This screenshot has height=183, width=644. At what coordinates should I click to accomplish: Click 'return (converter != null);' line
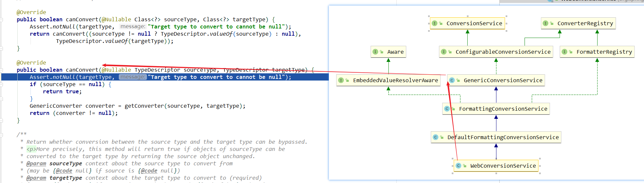74,113
